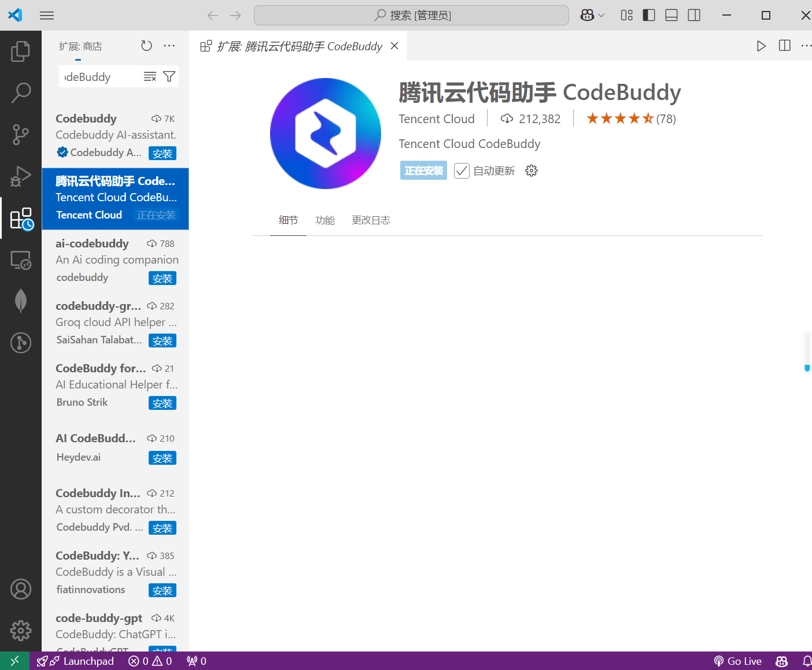Clear extensions search results
This screenshot has height=670, width=812.
(150, 76)
